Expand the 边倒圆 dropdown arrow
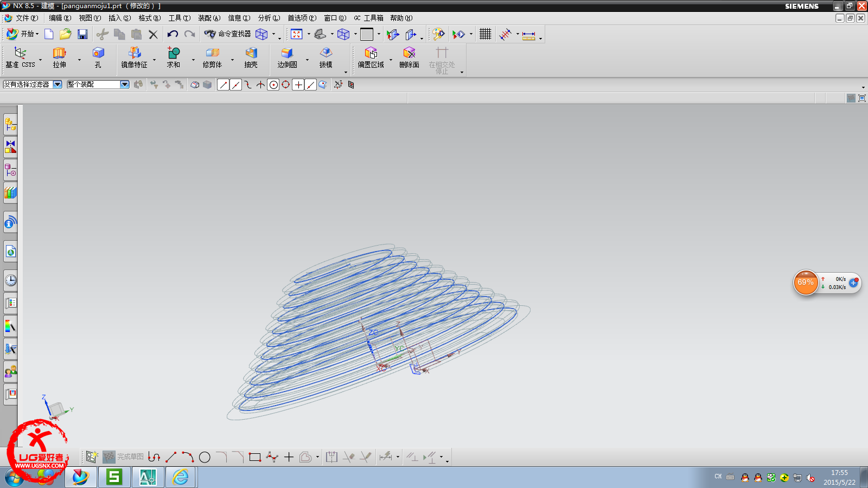This screenshot has height=488, width=868. [x=307, y=60]
